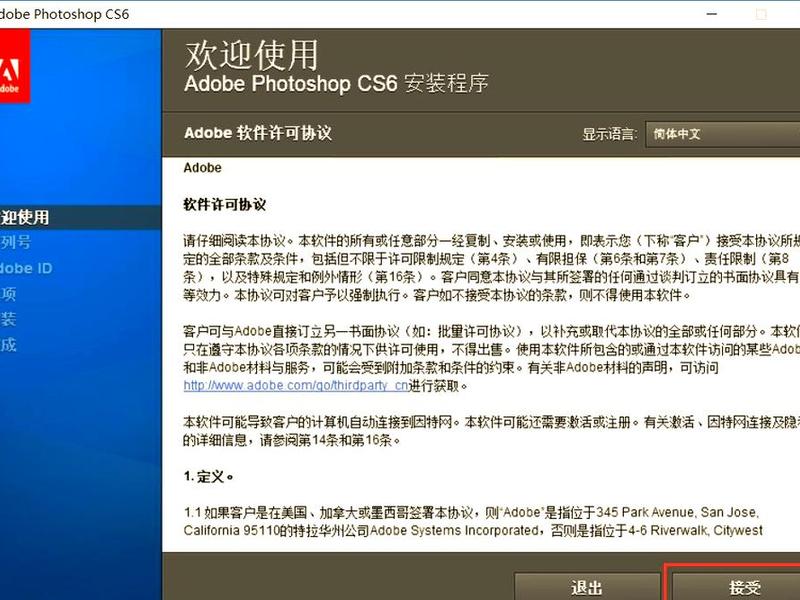Click the 'Adobe 软件许可协议' panel title

tap(258, 133)
